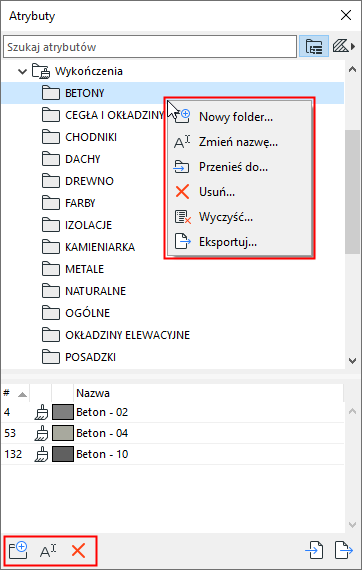Select the NATURALNE folder

[x=95, y=291]
